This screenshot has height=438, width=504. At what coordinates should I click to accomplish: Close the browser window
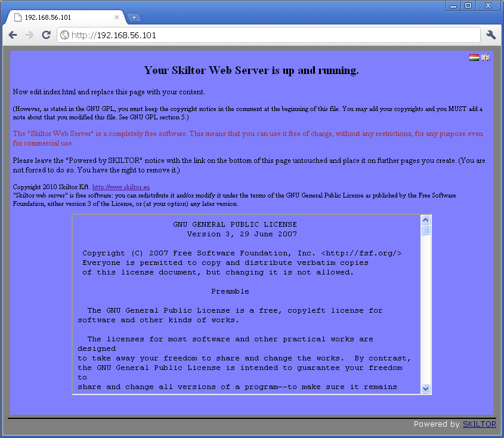[x=488, y=5]
